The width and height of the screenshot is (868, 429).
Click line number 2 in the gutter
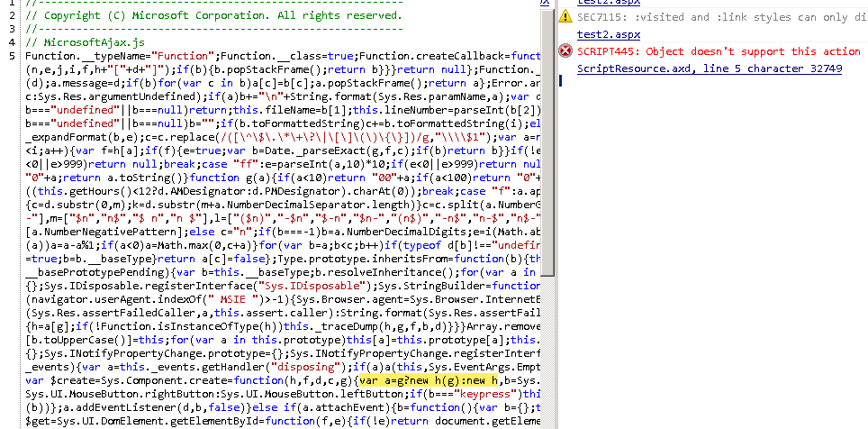[x=12, y=15]
